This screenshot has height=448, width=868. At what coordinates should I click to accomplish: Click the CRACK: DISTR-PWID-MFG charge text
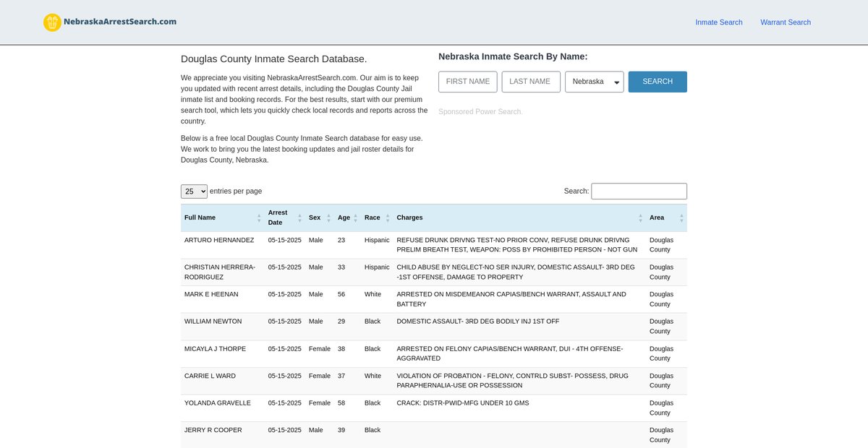coord(463,403)
